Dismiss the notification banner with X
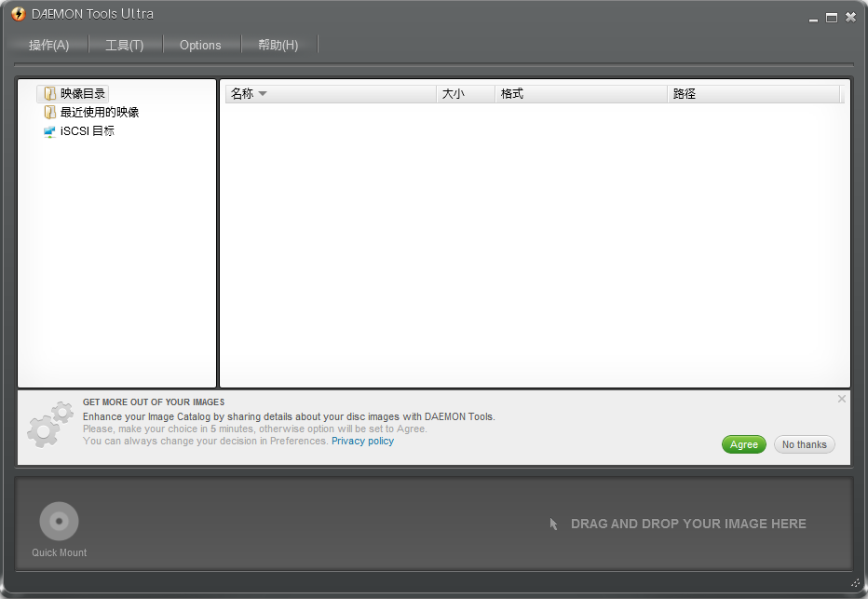This screenshot has height=599, width=868. (841, 399)
